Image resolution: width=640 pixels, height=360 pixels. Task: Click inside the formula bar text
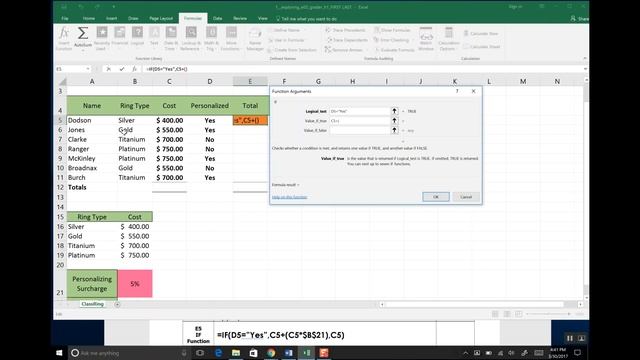(x=167, y=69)
